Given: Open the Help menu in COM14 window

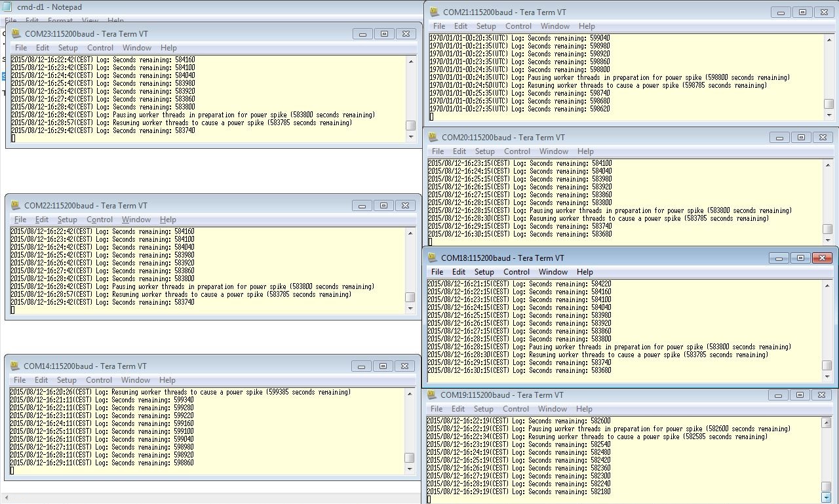Looking at the screenshot, I should pos(167,380).
